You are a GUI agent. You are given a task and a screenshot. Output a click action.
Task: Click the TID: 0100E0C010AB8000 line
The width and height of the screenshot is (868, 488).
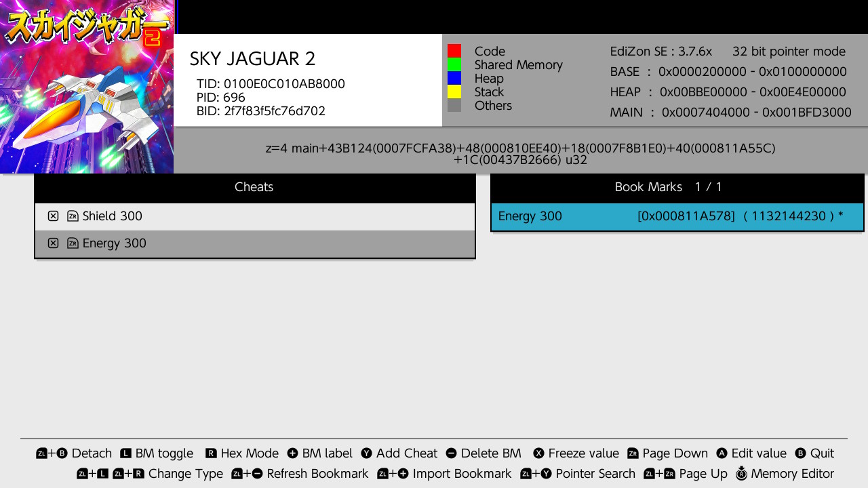(271, 84)
